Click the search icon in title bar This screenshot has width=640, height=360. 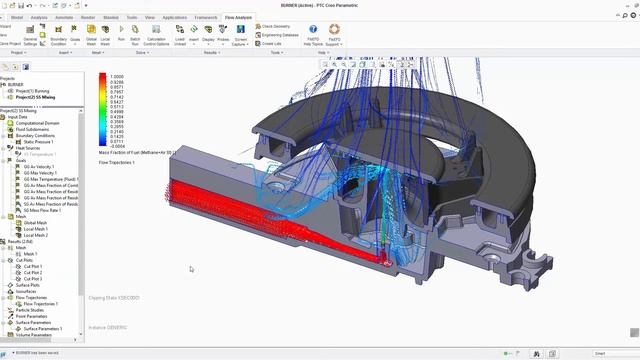(625, 16)
